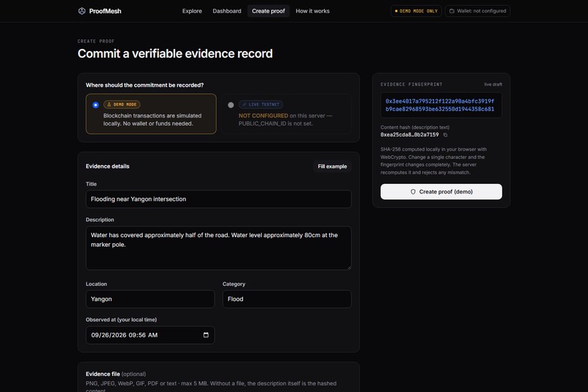588x392 pixels.
Task: Select the Live testnet radio button
Action: click(231, 105)
